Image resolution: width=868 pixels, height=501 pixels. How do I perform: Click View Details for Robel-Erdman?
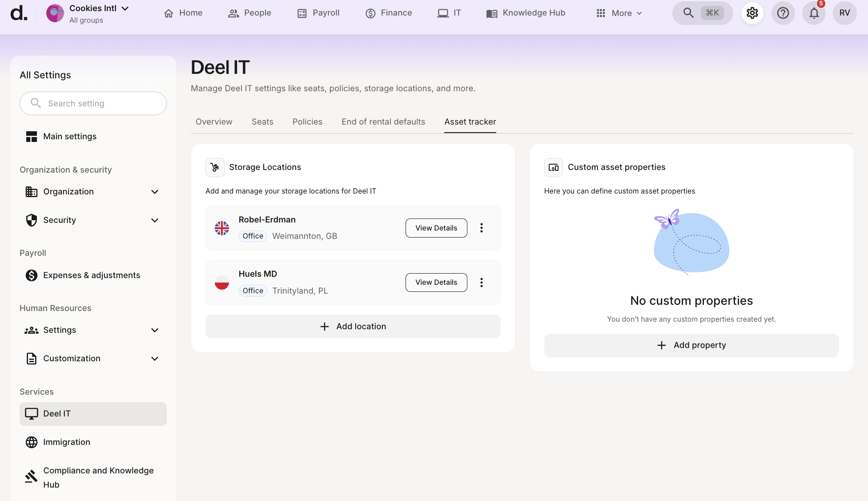pyautogui.click(x=436, y=228)
